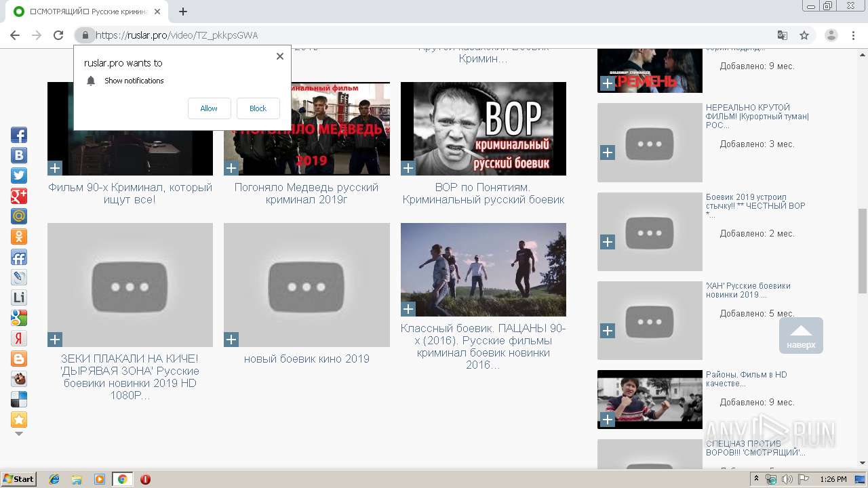Share via Odnoklassniki orange icon

click(x=19, y=237)
